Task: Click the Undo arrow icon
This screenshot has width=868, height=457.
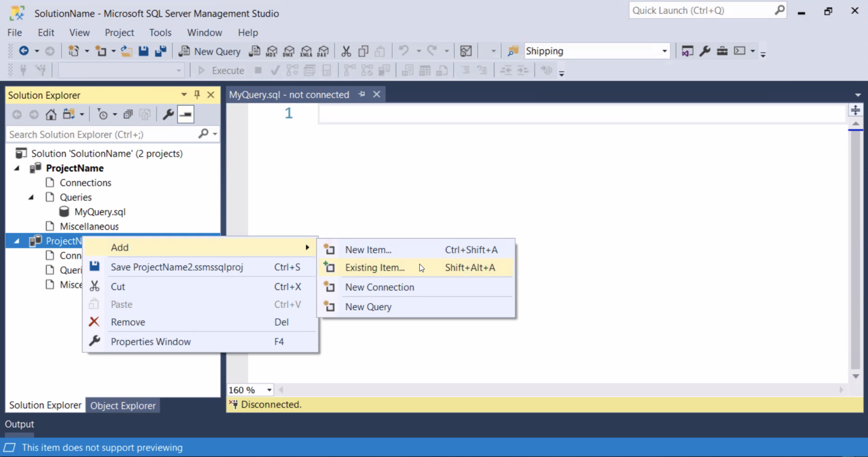Action: 404,51
